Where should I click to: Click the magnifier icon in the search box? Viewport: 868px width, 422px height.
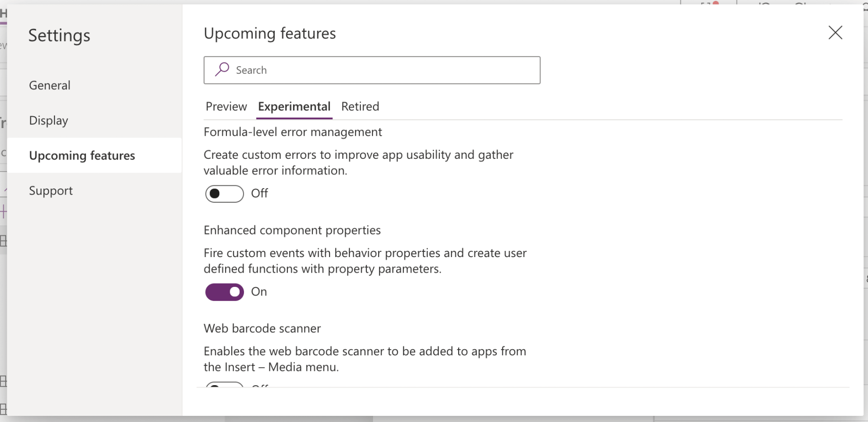(x=222, y=70)
